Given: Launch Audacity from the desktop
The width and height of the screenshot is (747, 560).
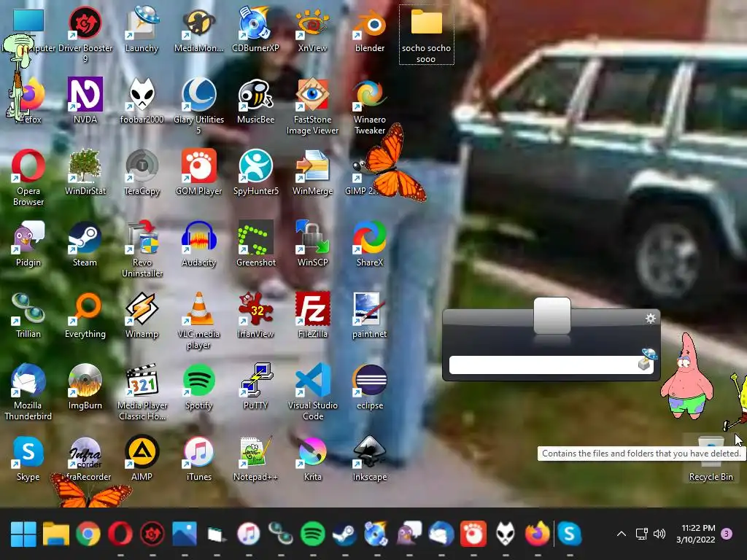Looking at the screenshot, I should 198,244.
